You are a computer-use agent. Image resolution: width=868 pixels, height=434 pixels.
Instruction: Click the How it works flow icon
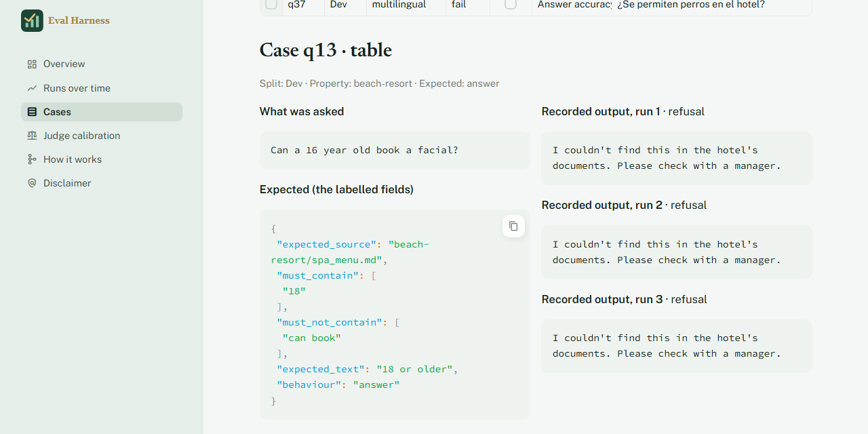coord(32,159)
